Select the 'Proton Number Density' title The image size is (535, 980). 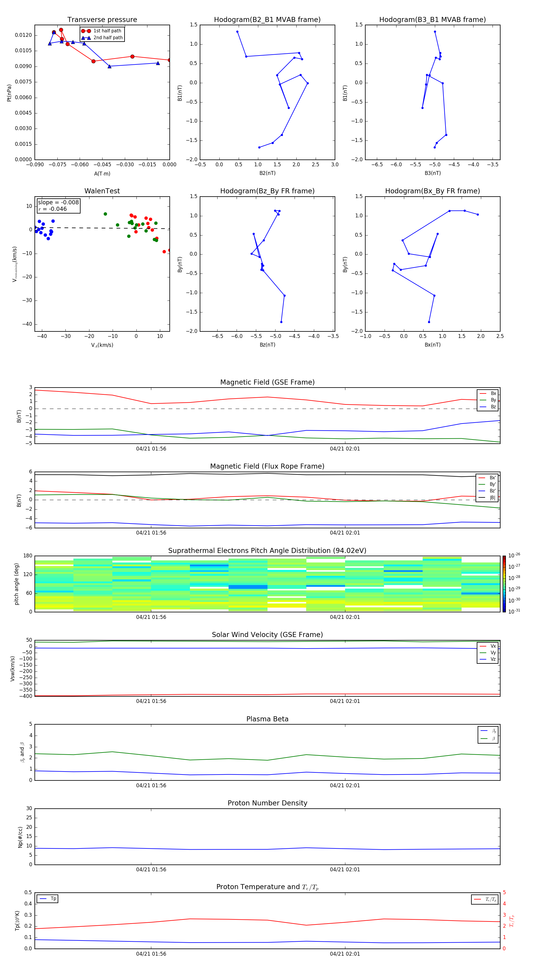267,803
